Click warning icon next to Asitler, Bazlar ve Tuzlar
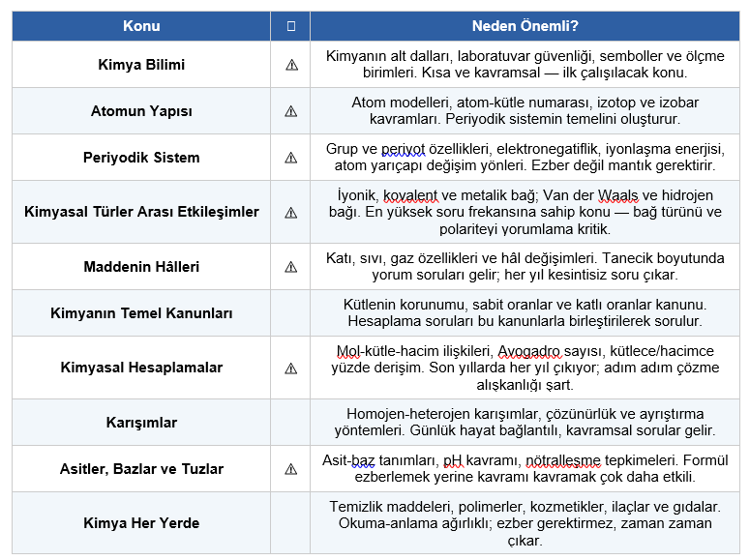Viewport: 750px width, 560px height. coord(291,469)
